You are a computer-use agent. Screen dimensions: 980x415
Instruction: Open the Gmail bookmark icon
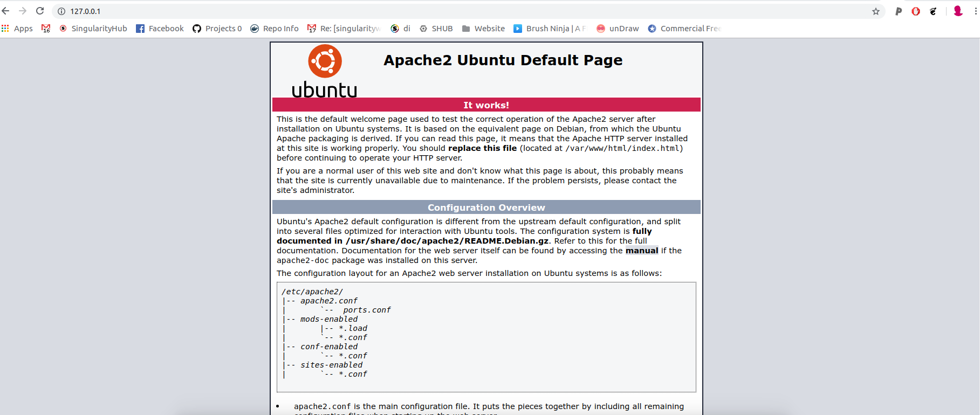tap(46, 29)
